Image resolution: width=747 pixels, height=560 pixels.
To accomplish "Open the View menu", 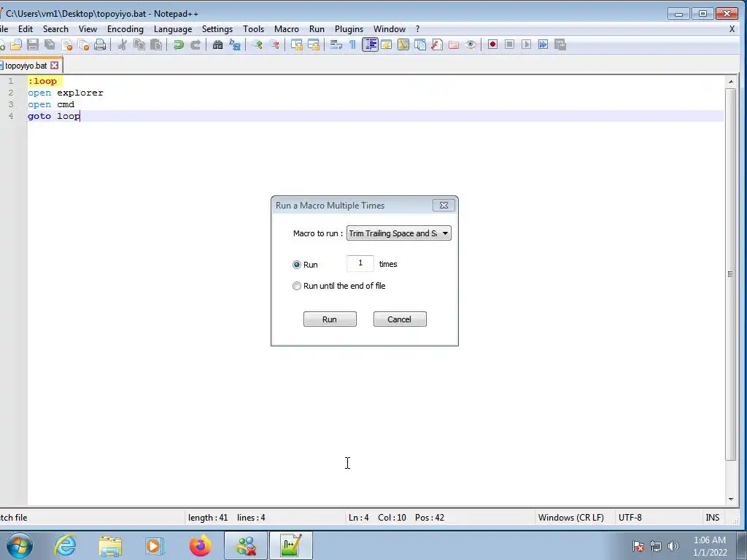I will [x=88, y=29].
